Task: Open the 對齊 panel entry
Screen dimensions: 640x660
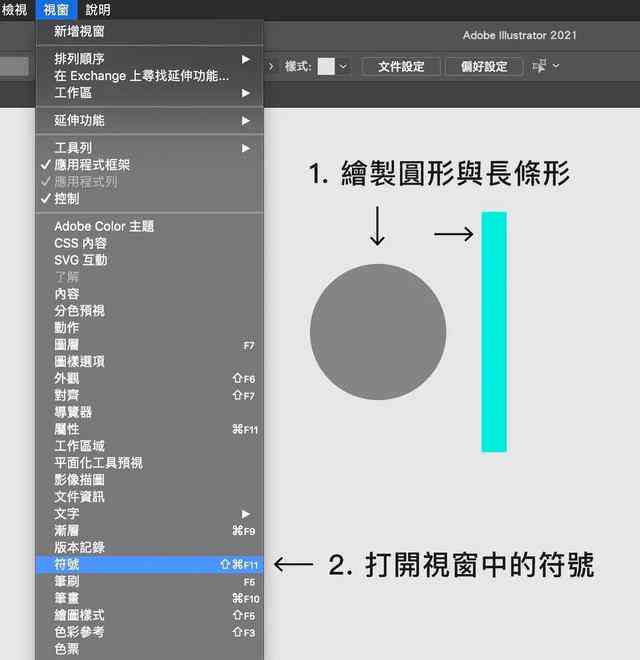Action: pyautogui.click(x=149, y=395)
